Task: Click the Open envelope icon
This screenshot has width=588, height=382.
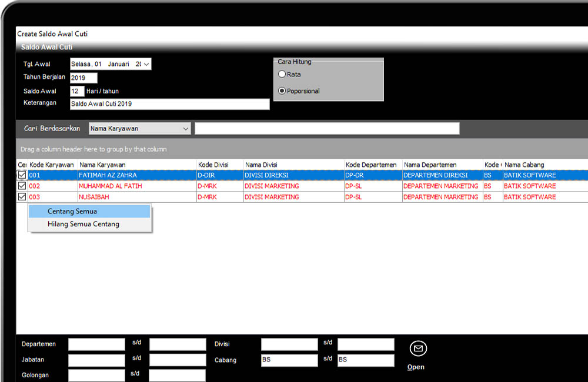Action: coord(417,349)
